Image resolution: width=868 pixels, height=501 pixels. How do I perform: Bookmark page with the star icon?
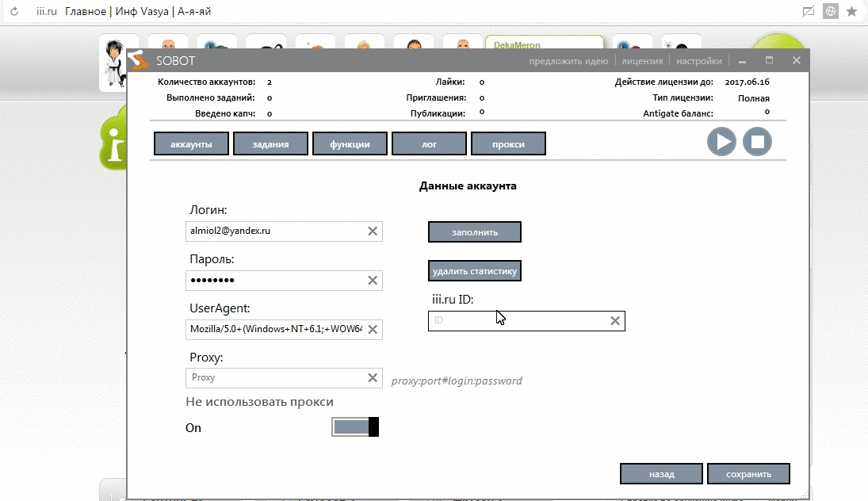click(x=851, y=11)
